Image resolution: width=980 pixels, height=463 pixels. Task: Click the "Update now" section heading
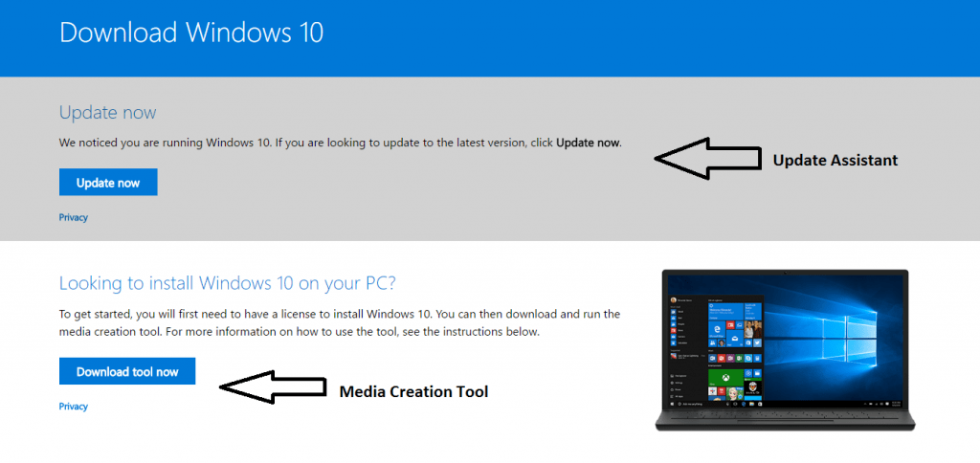pyautogui.click(x=107, y=113)
